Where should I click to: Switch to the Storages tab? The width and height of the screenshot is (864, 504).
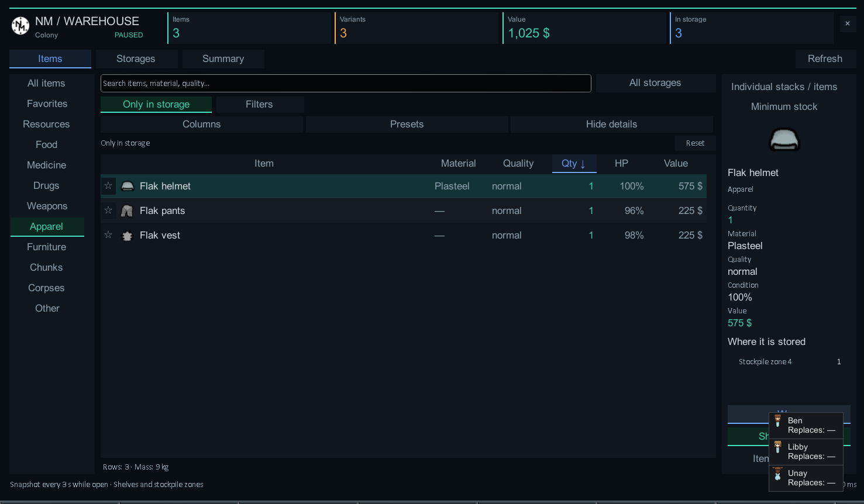click(x=136, y=58)
